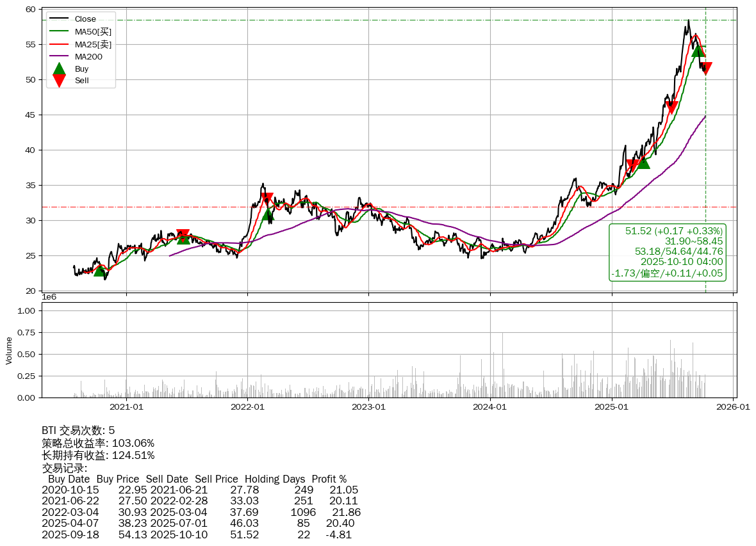Select the MA25[卖] legend label
The width and height of the screenshot is (756, 546).
click(x=93, y=44)
